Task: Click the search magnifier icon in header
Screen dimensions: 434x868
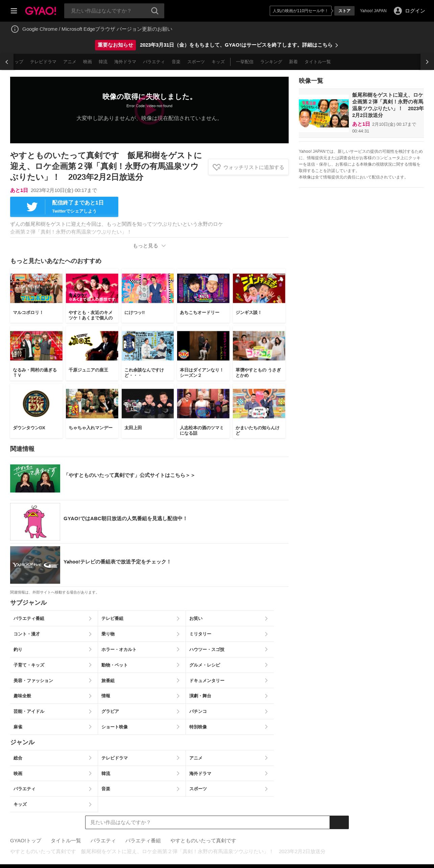Action: [155, 11]
